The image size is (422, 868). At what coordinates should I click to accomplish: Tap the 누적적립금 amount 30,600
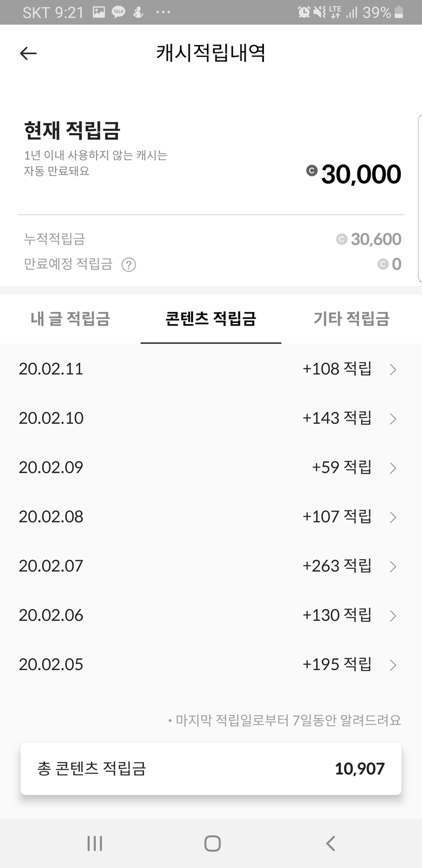(375, 239)
